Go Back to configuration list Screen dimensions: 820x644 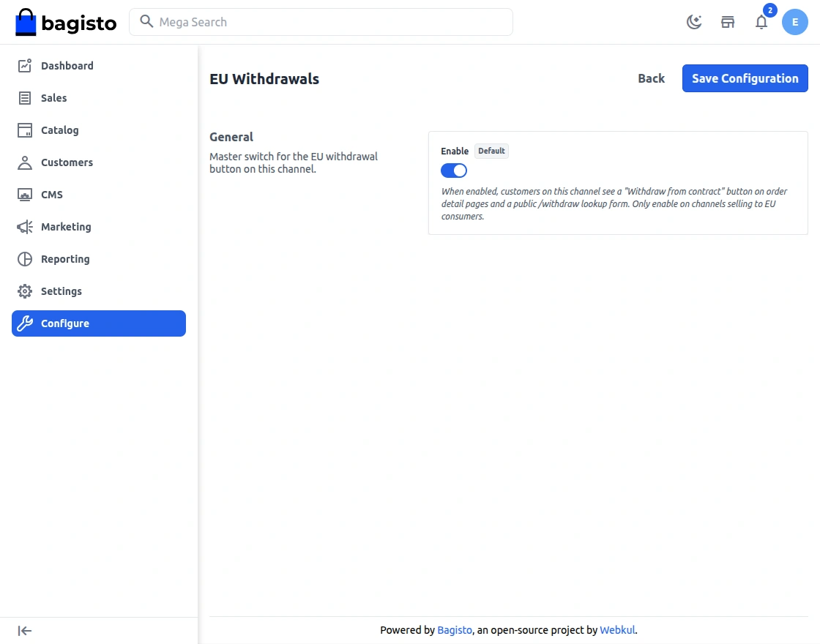coord(651,78)
